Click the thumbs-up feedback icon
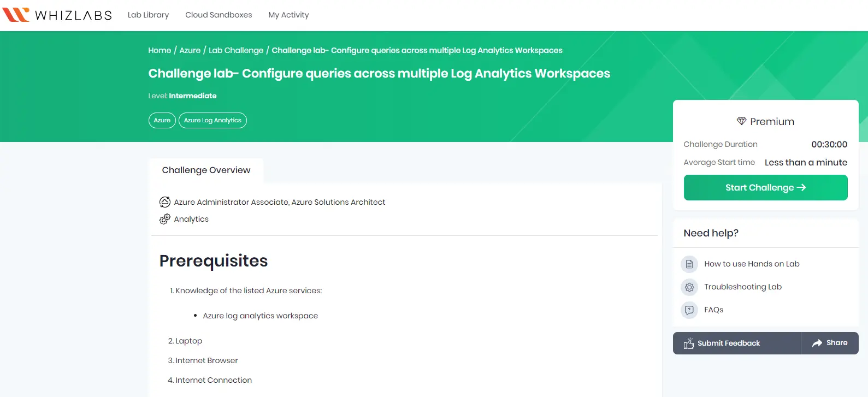 coord(689,343)
